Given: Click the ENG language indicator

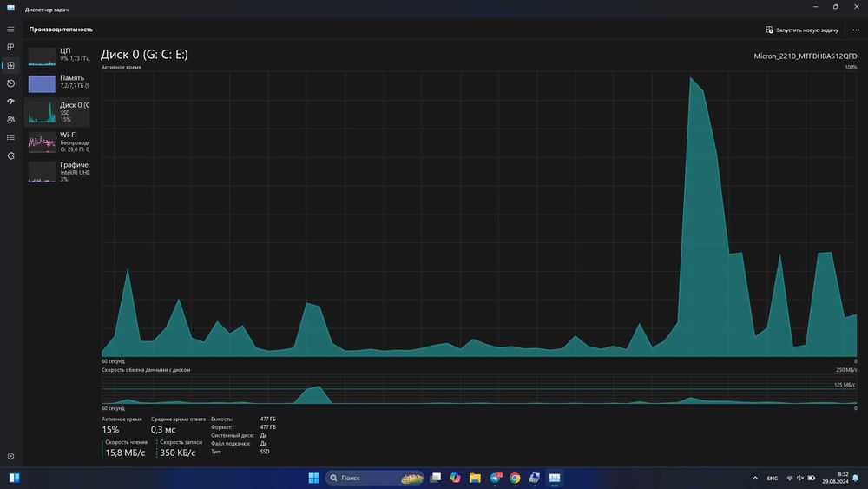Looking at the screenshot, I should [x=773, y=479].
